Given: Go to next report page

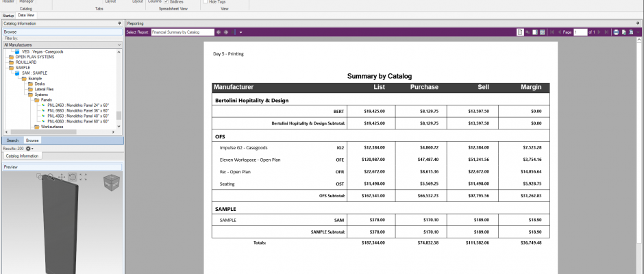Looking at the screenshot, I should [x=599, y=32].
